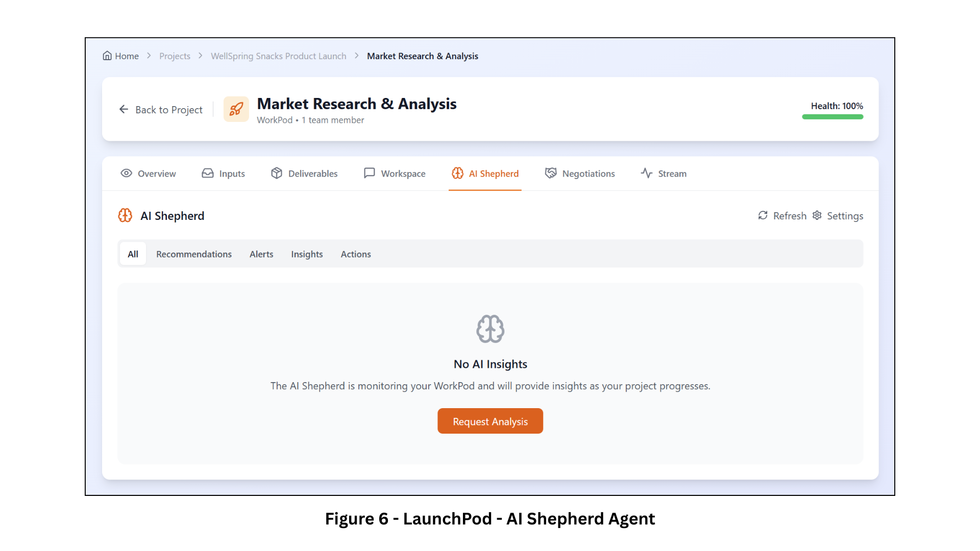Click the green Health progress bar

[x=832, y=117]
